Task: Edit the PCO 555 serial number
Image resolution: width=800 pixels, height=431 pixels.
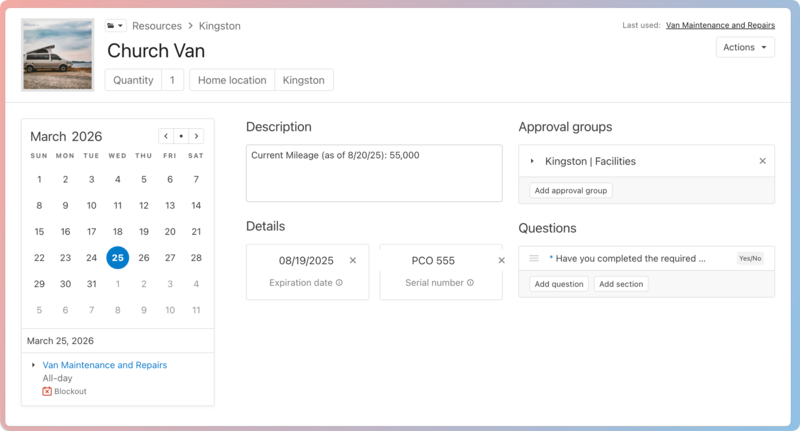Action: tap(433, 261)
